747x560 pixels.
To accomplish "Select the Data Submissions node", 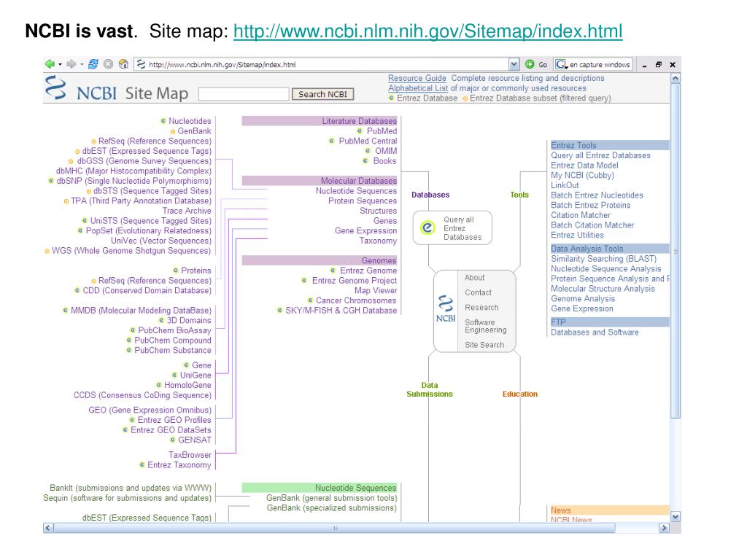I will pos(429,389).
